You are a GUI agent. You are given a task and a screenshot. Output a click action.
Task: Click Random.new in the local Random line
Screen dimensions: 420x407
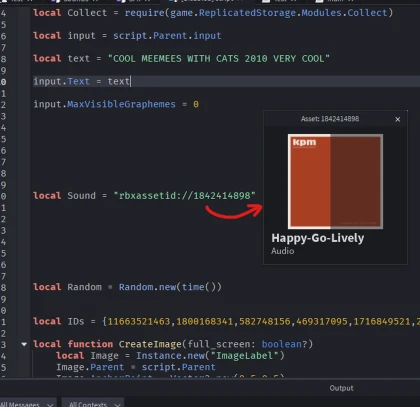coord(147,287)
